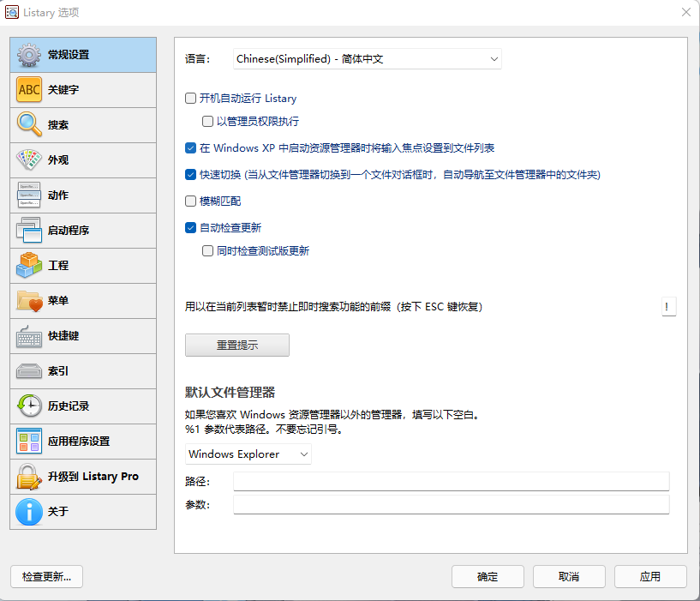Screen dimensions: 700x601
Task: Click the "%1 参数代表路径" hint text
Action: coord(264,430)
